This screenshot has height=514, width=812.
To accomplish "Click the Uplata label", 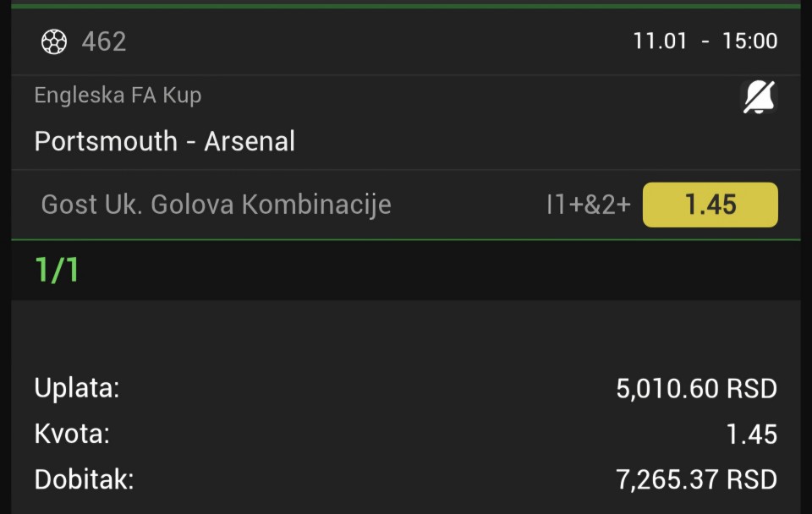I will click(x=77, y=388).
